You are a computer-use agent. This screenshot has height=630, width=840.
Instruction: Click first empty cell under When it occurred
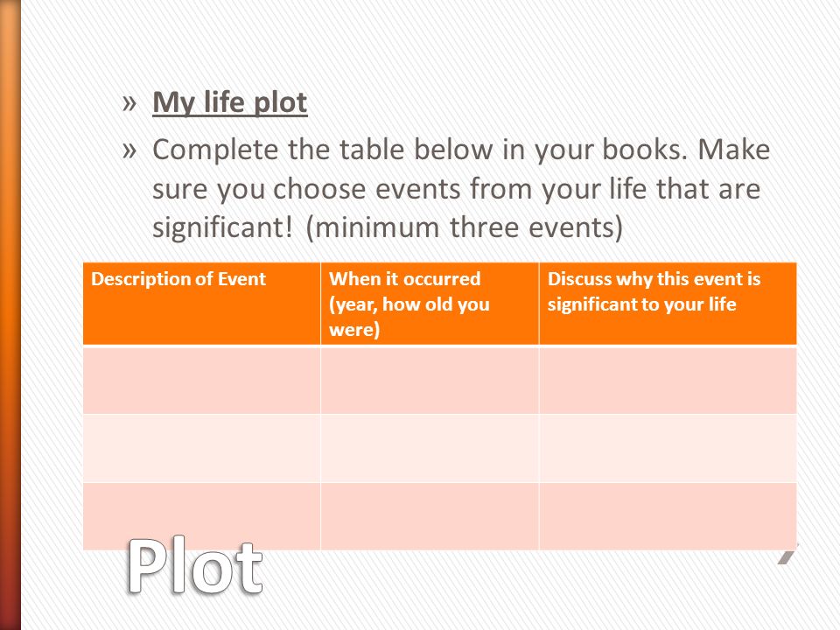click(430, 380)
